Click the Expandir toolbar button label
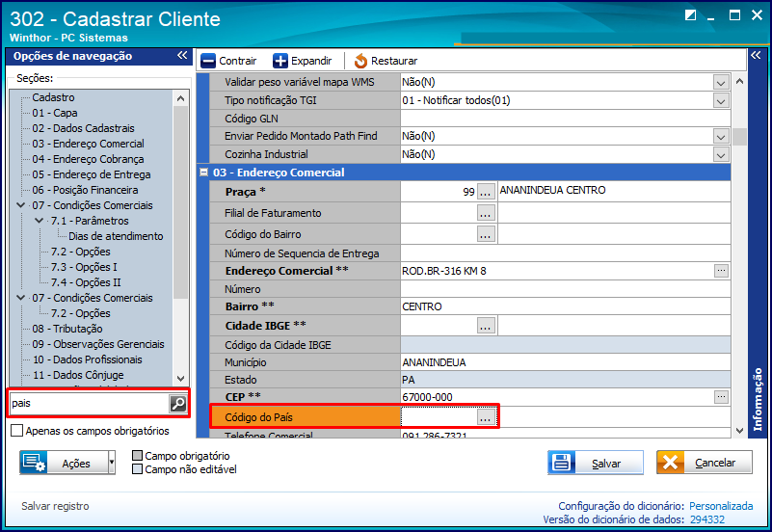The image size is (772, 532). point(311,61)
